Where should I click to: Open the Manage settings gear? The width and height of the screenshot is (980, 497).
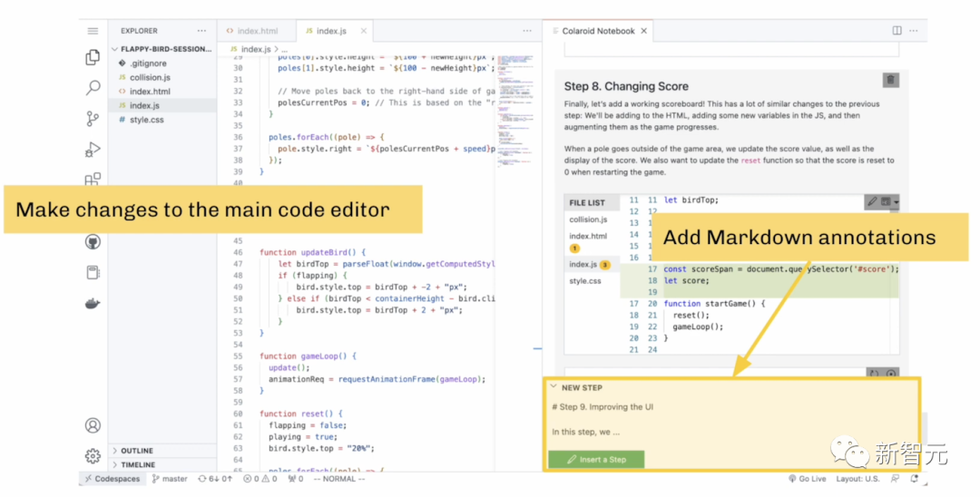coord(93,455)
